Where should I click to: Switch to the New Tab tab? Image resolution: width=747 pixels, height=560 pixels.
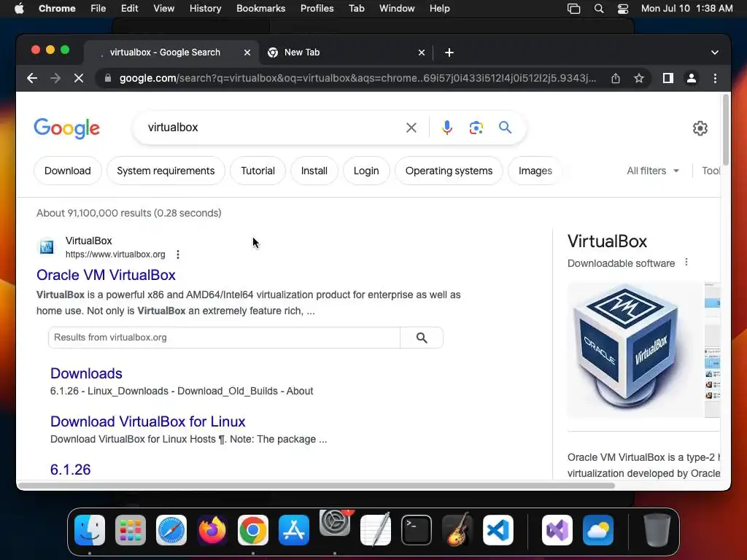(x=347, y=52)
